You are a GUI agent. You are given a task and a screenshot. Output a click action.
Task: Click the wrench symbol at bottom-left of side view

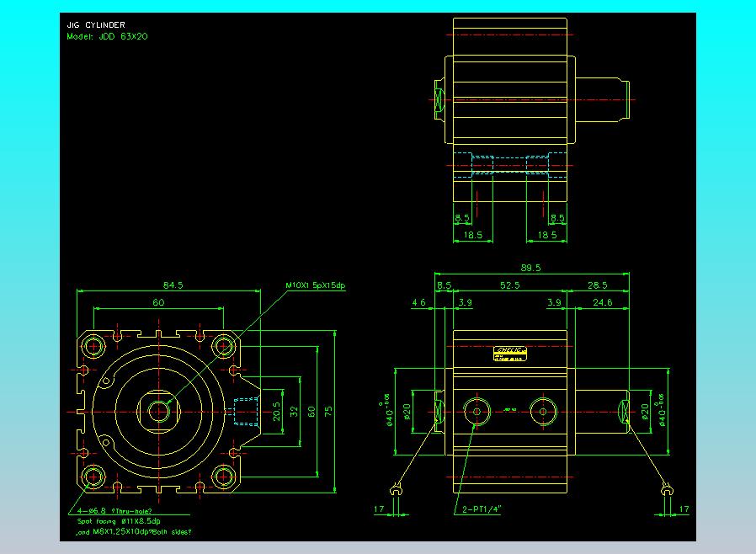pyautogui.click(x=396, y=489)
